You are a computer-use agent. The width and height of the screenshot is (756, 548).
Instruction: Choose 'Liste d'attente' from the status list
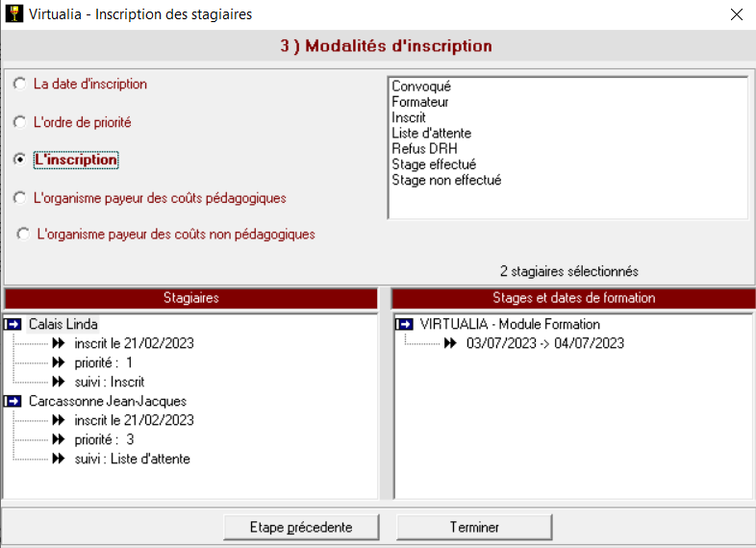pos(431,133)
